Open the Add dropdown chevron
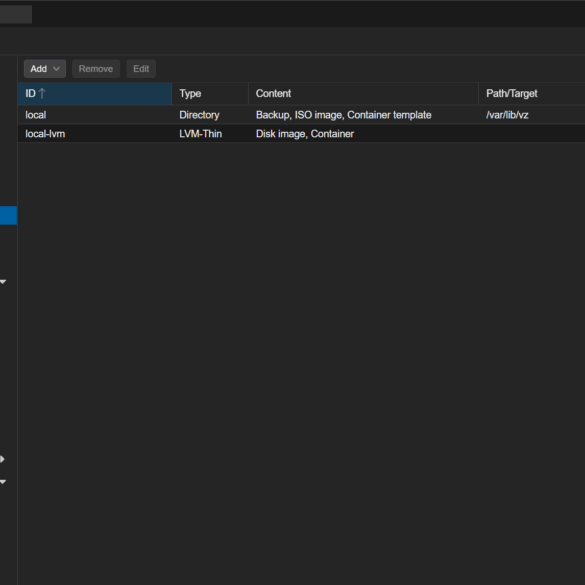Image resolution: width=585 pixels, height=585 pixels. (x=56, y=69)
